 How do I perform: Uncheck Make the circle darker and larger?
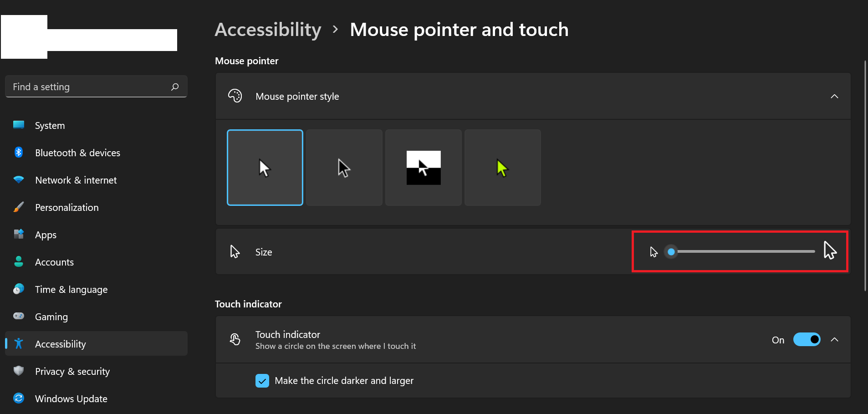[x=262, y=381]
